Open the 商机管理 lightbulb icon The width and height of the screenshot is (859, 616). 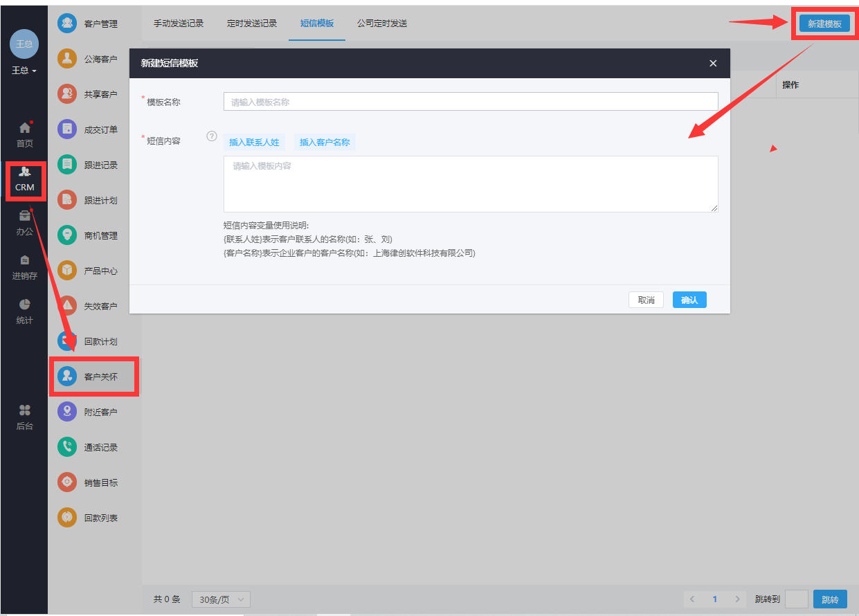coord(67,235)
